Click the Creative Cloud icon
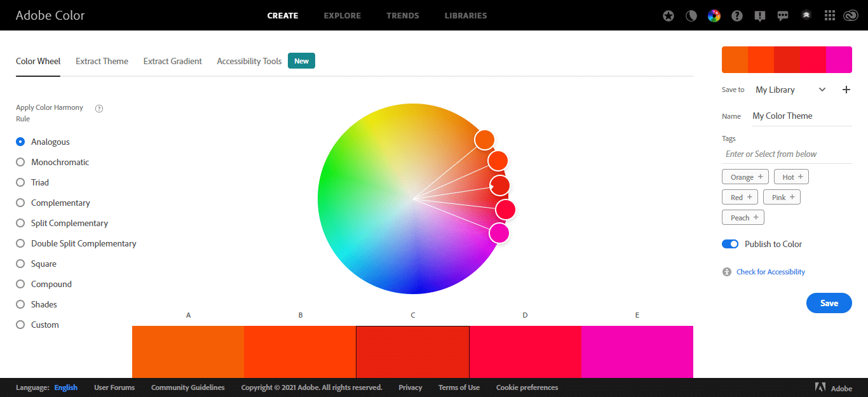Image resolution: width=868 pixels, height=397 pixels. [x=851, y=16]
